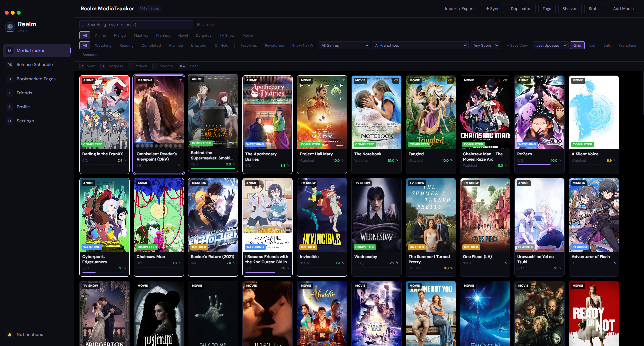Viewport: 644px width, 346px height.
Task: Filter media type to Anime
Action: click(100, 35)
